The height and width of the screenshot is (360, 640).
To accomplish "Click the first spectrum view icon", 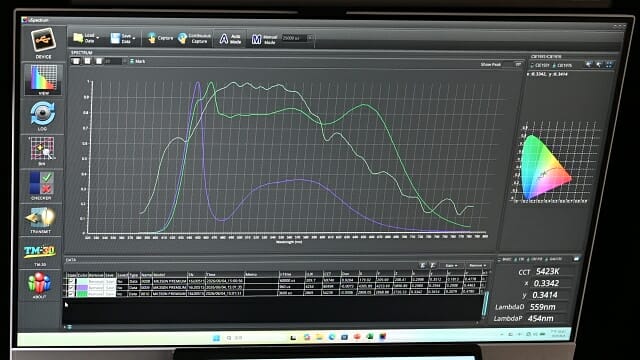I will click(76, 61).
